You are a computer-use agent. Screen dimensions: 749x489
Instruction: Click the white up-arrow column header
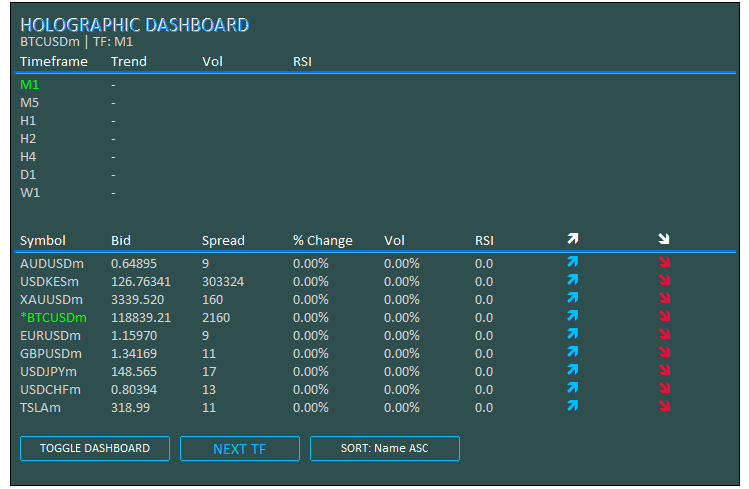(x=573, y=239)
